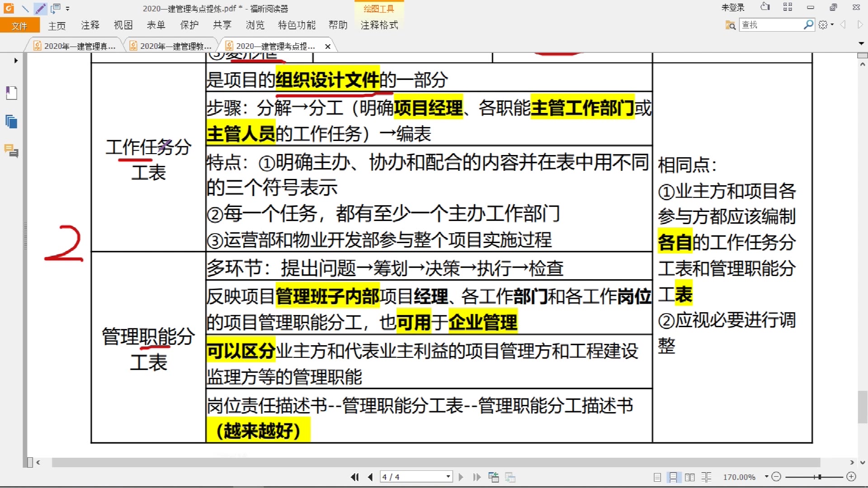This screenshot has height=488, width=868.
Task: Open the 特色功能 ribbon tab
Action: 297,25
